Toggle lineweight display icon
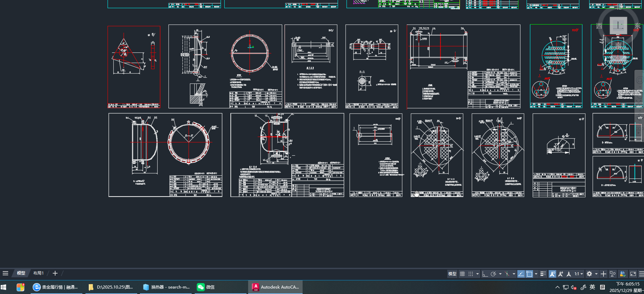644x294 pixels. click(x=543, y=274)
